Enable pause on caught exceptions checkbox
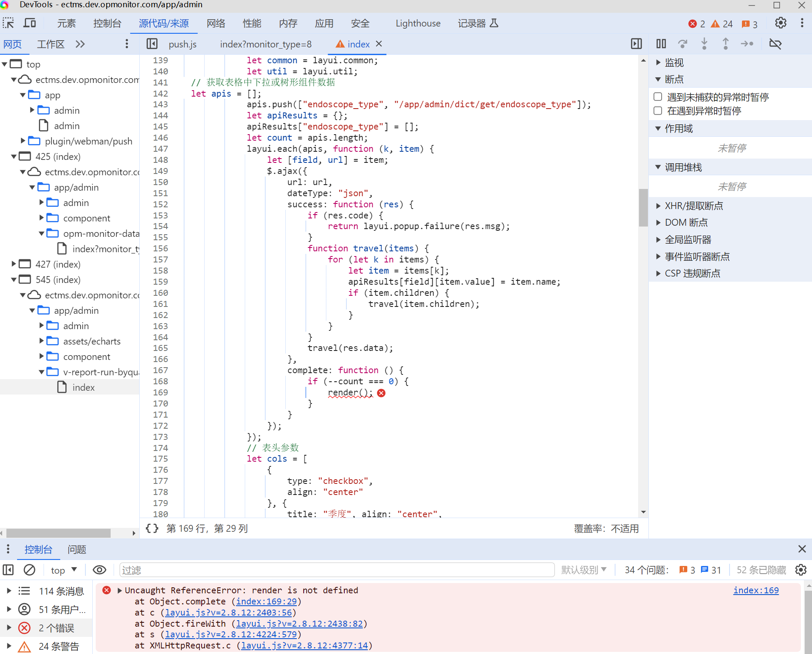 pyautogui.click(x=658, y=111)
